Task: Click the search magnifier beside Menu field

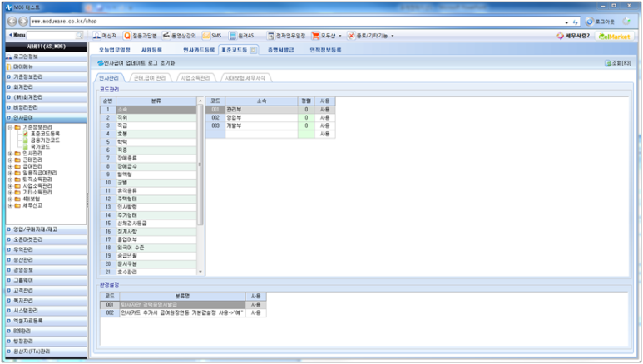Action: click(80, 35)
